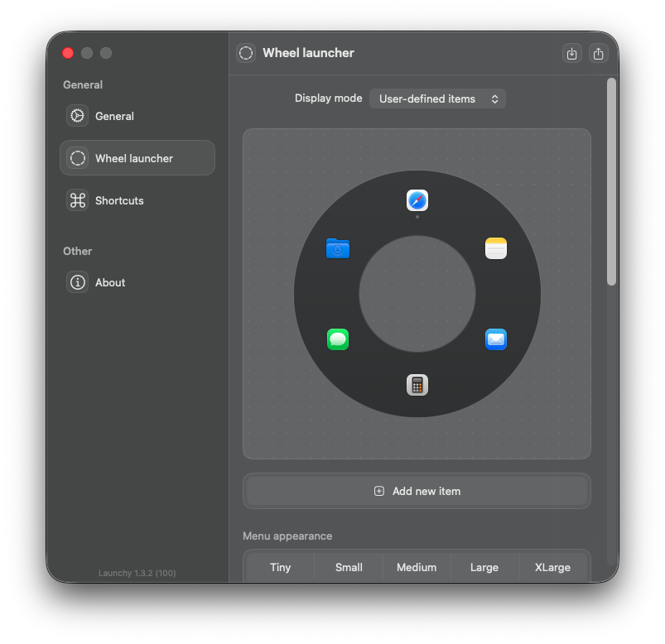Click the share/export icon in header
Screen dimensions: 665x644
coord(599,54)
